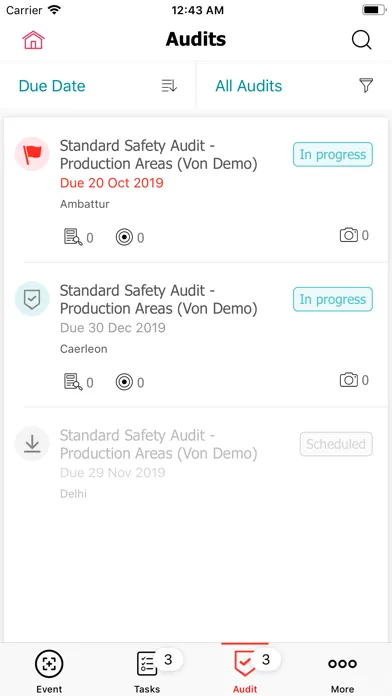This screenshot has height=696, width=392.
Task: Click the findings document icon for Caerleon
Action: (x=73, y=382)
